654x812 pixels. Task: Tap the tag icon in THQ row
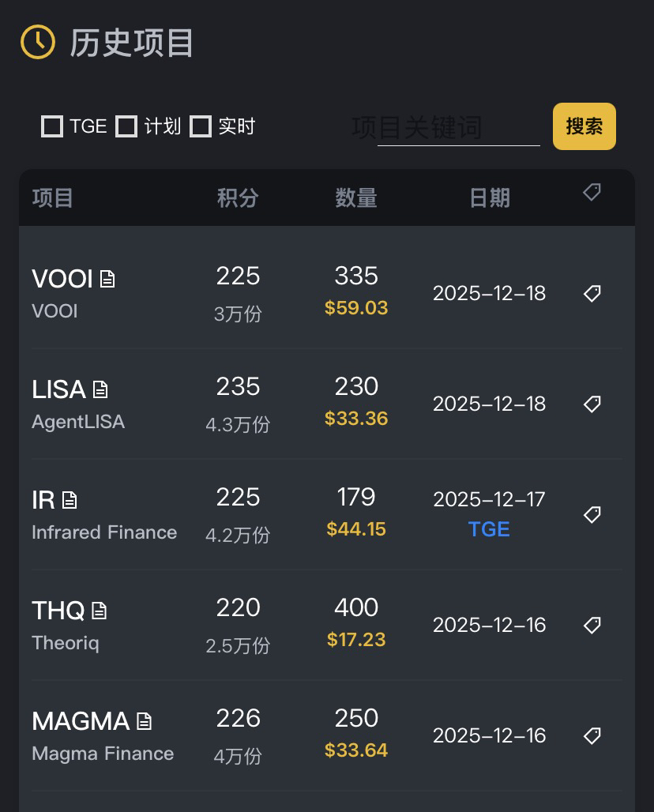point(592,625)
